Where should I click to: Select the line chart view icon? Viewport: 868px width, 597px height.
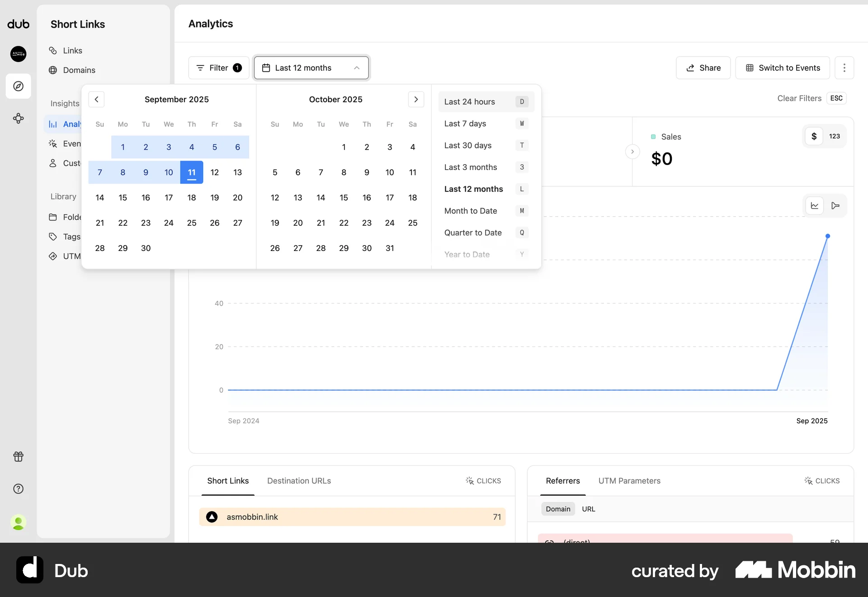(x=815, y=206)
